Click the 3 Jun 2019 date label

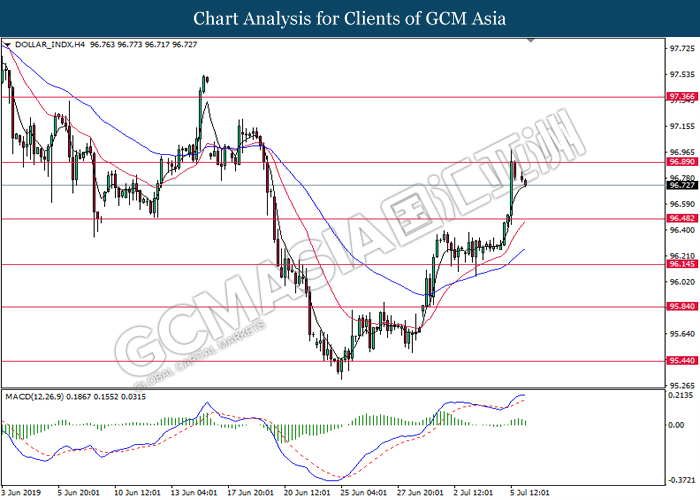(x=21, y=492)
